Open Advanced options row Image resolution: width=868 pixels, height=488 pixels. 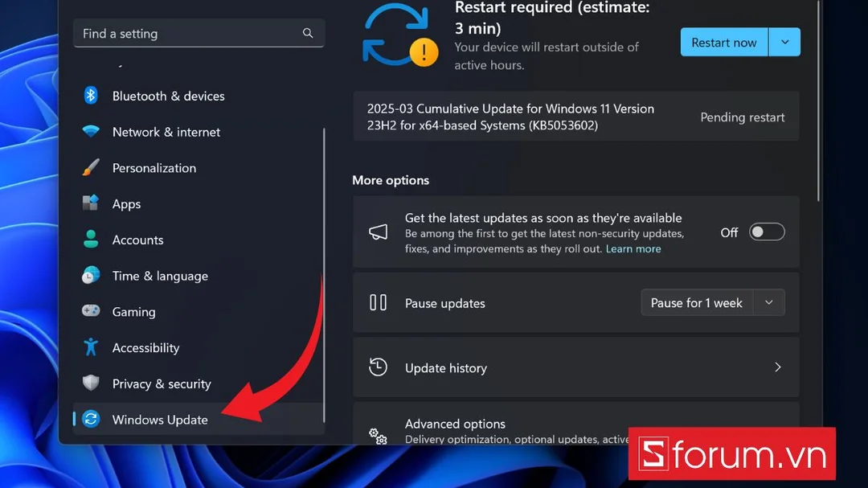pyautogui.click(x=575, y=424)
